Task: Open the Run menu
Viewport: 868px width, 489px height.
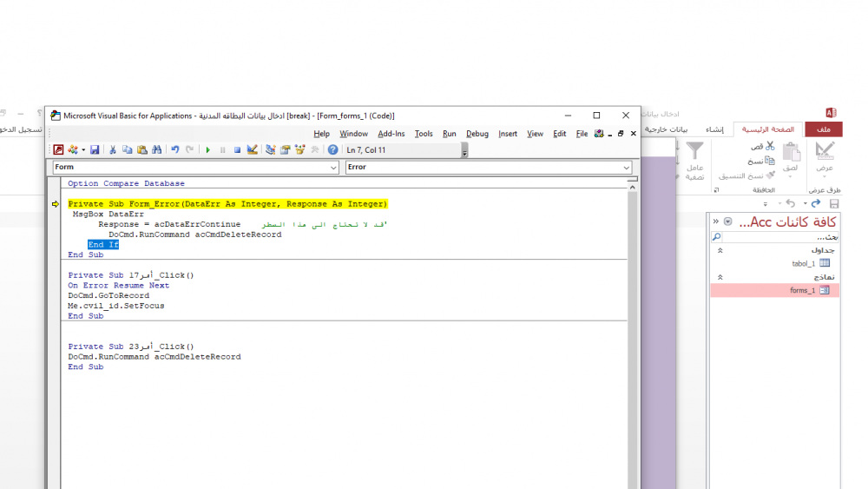Action: click(450, 134)
